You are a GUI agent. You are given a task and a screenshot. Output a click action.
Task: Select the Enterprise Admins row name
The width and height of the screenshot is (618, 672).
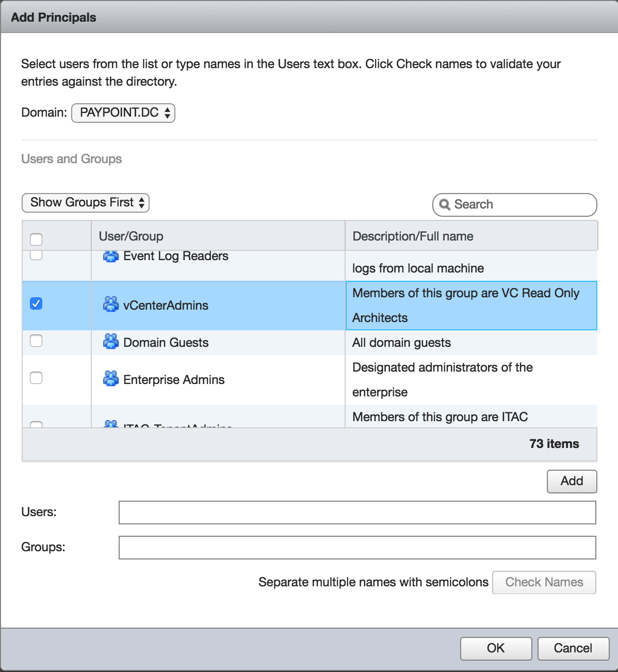click(x=174, y=380)
